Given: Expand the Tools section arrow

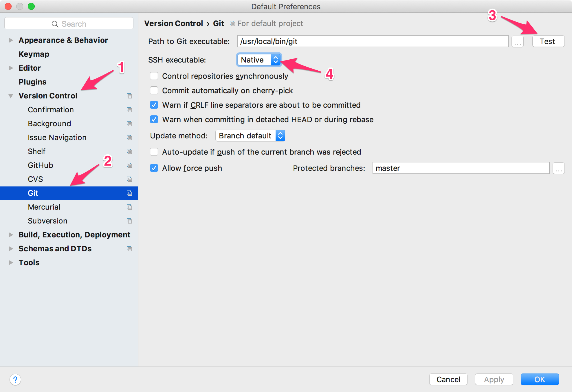Looking at the screenshot, I should (11, 263).
